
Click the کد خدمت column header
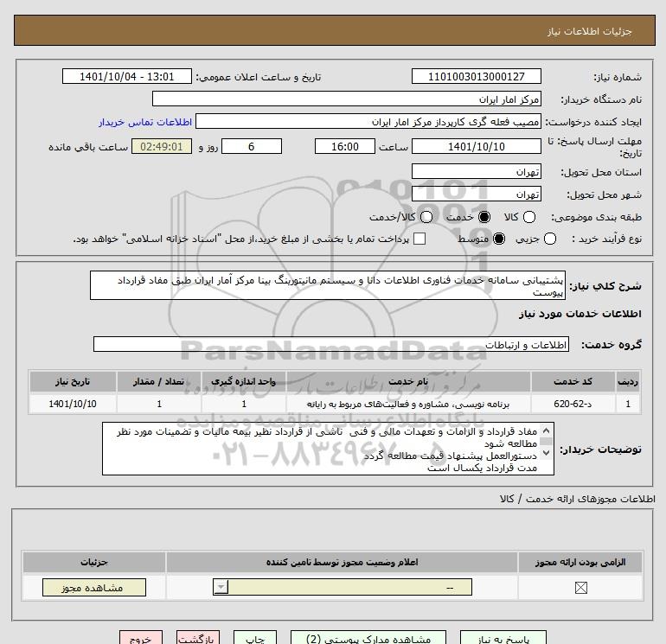pyautogui.click(x=573, y=381)
